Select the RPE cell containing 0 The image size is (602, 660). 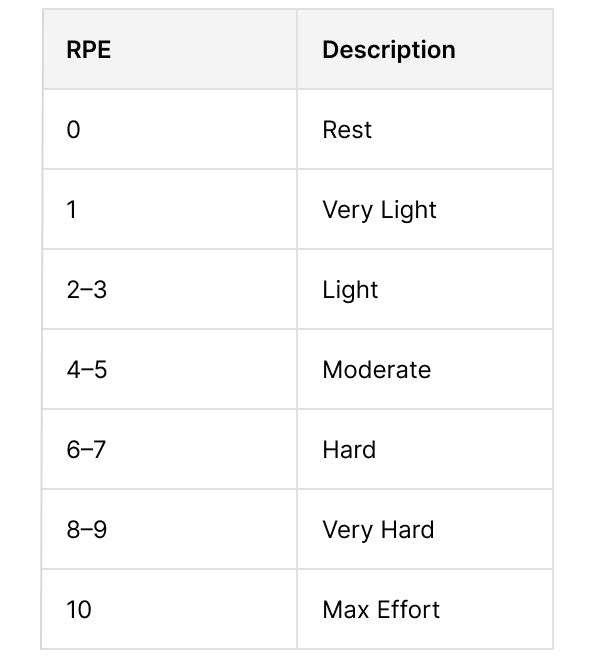pyautogui.click(x=73, y=130)
